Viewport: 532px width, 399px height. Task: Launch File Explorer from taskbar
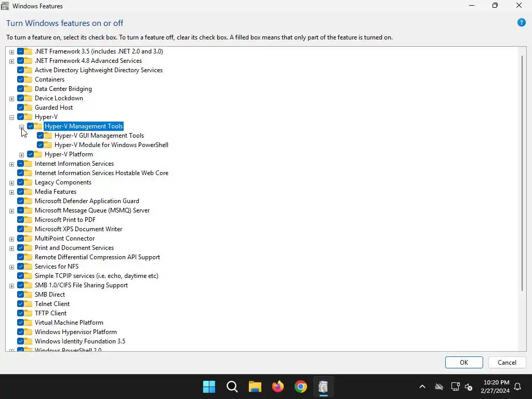(x=255, y=387)
